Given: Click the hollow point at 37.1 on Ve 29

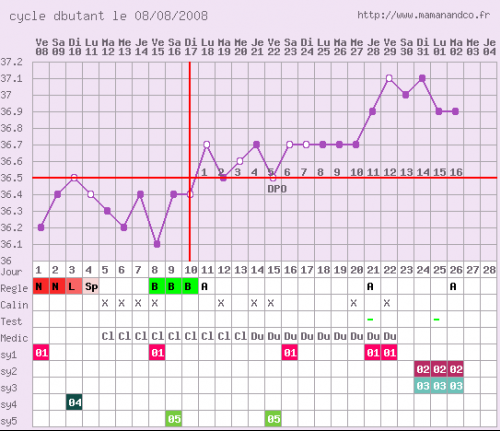Looking at the screenshot, I should [389, 78].
